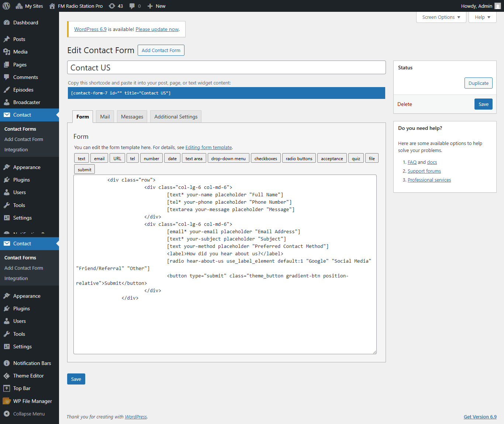Open WP File Manager from the sidebar
This screenshot has height=424, width=504.
7,401
